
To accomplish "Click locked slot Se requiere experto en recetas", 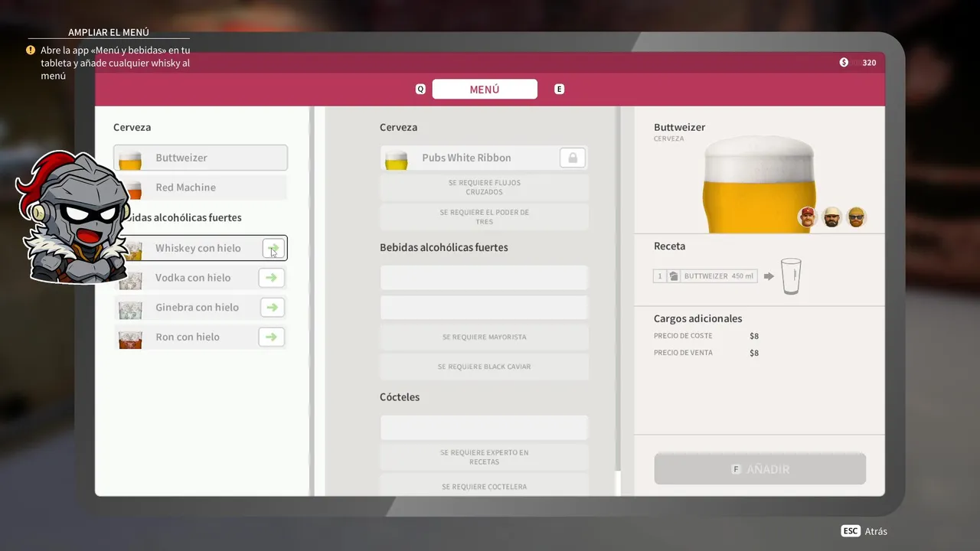I will click(x=484, y=457).
